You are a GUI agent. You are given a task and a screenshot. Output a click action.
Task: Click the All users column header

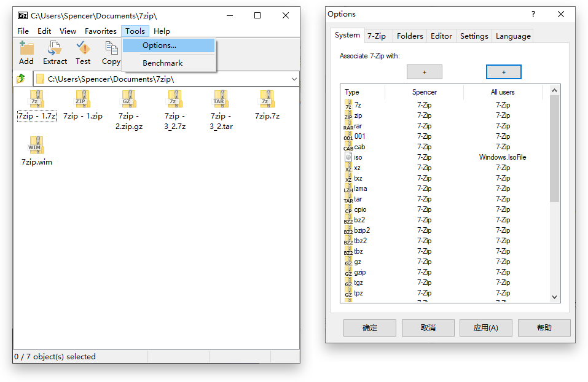(x=503, y=92)
